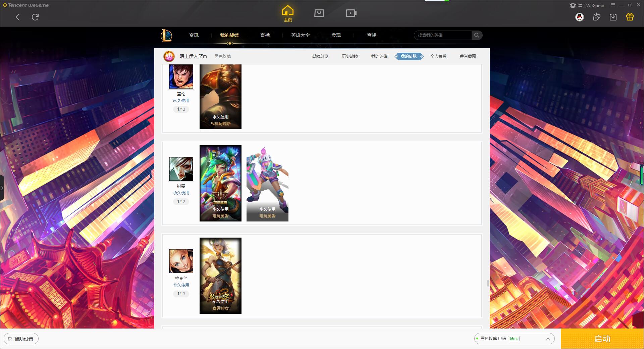
Task: Switch to 战绩总览 sub-tab
Action: pyautogui.click(x=320, y=56)
